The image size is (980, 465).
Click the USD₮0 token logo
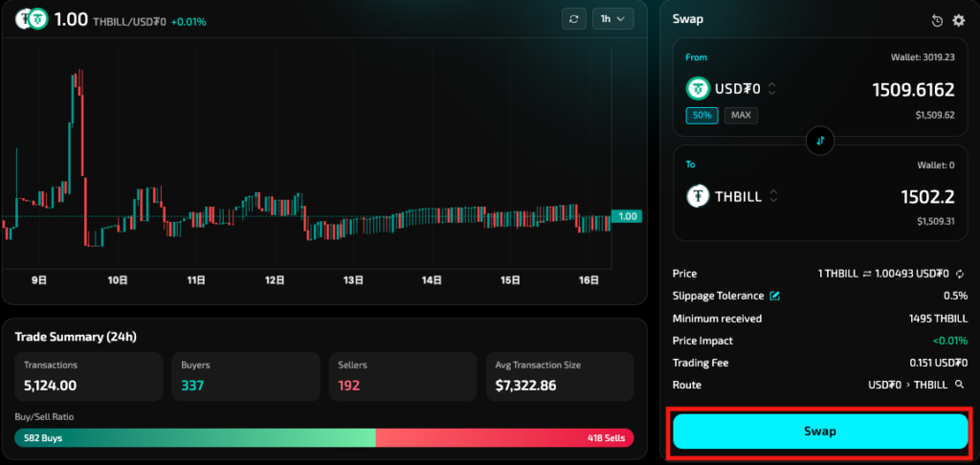click(x=699, y=89)
